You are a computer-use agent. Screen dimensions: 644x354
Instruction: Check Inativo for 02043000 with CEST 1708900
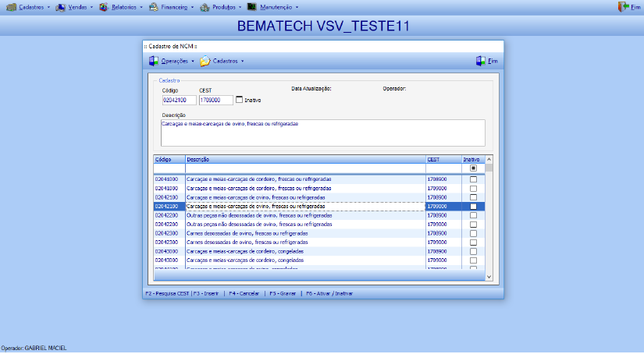[x=473, y=251]
